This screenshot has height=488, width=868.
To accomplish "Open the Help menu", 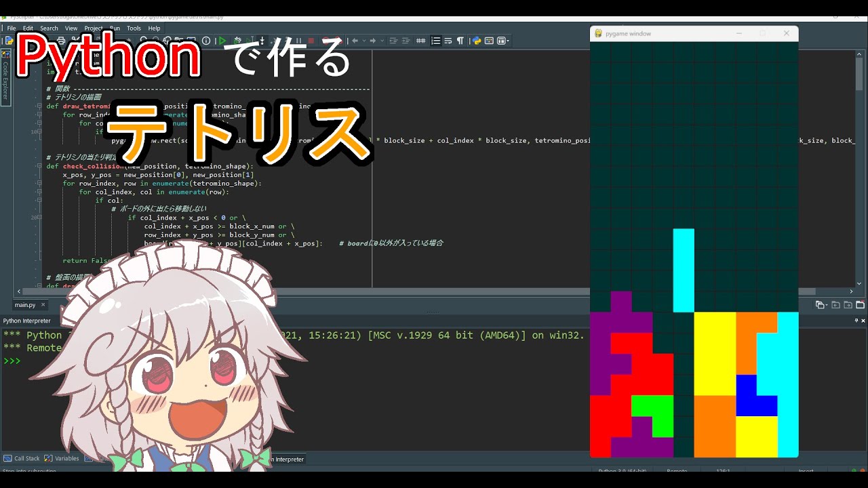I will tap(154, 28).
